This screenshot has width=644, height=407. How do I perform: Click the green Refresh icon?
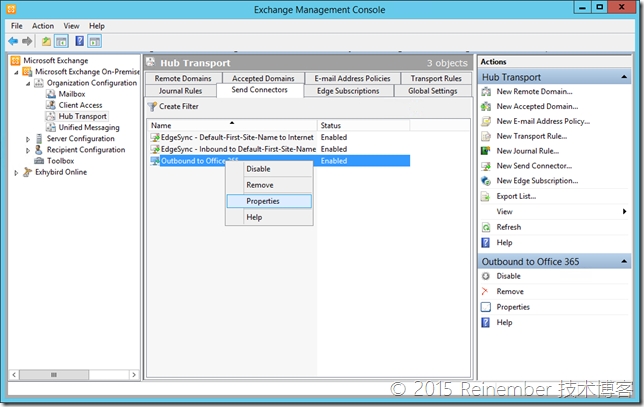[486, 227]
